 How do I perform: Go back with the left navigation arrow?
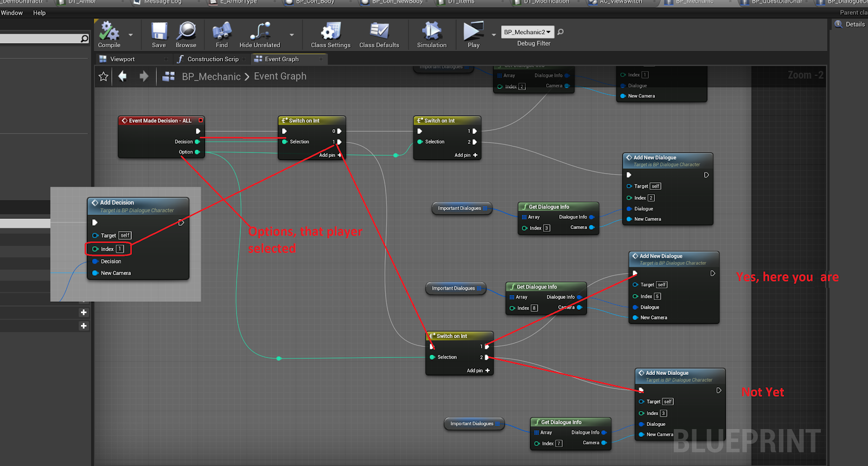(x=123, y=76)
